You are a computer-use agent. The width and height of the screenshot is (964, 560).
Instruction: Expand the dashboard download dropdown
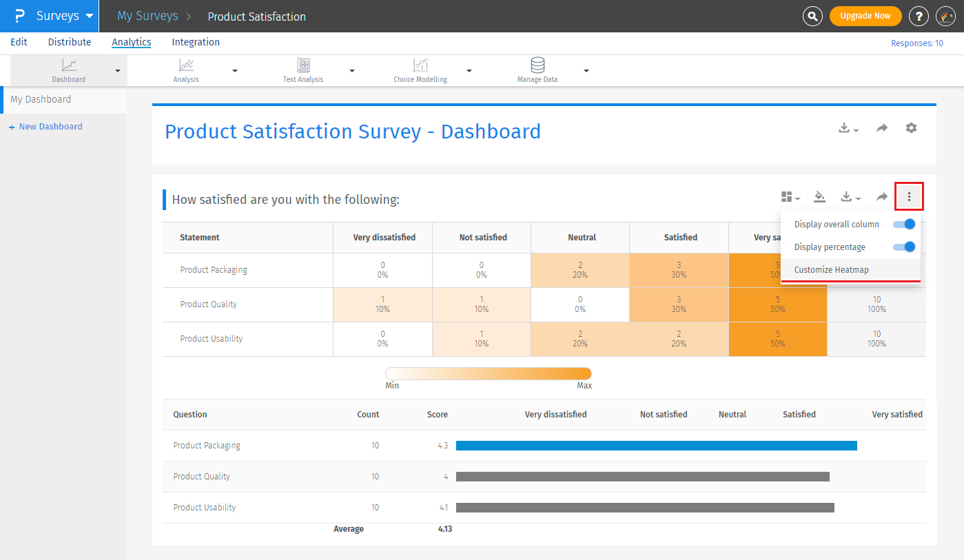[x=848, y=129]
